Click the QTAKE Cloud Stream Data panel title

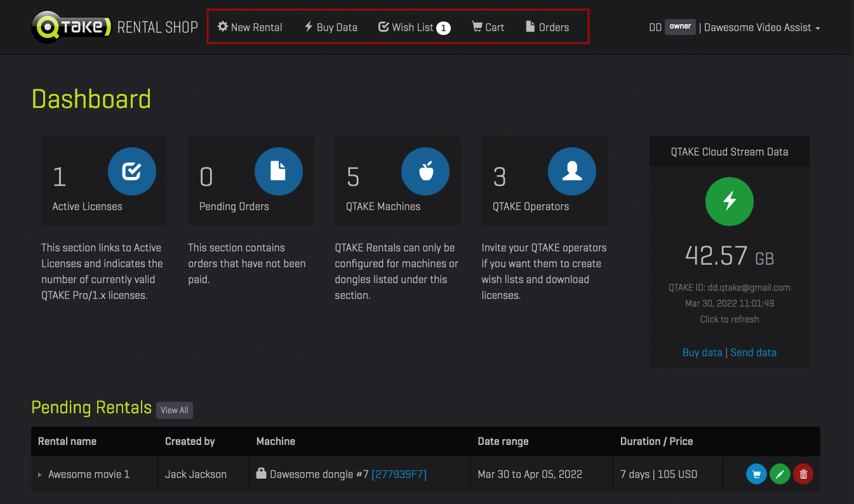pyautogui.click(x=730, y=152)
